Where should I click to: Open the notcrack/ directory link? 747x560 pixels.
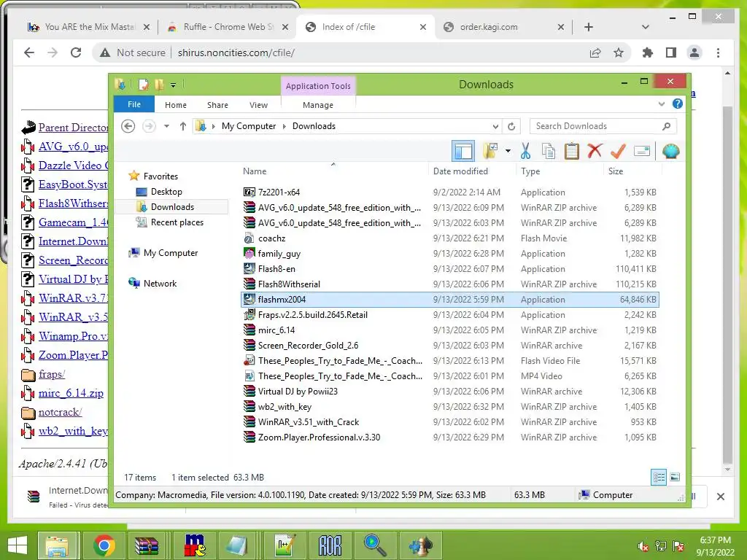pyautogui.click(x=60, y=413)
